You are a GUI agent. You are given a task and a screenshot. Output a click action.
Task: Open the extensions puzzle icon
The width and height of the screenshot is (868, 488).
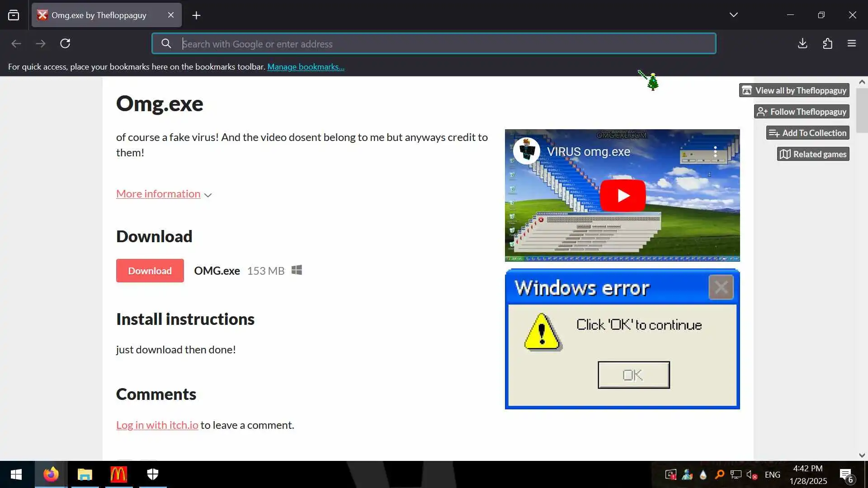tap(827, 43)
